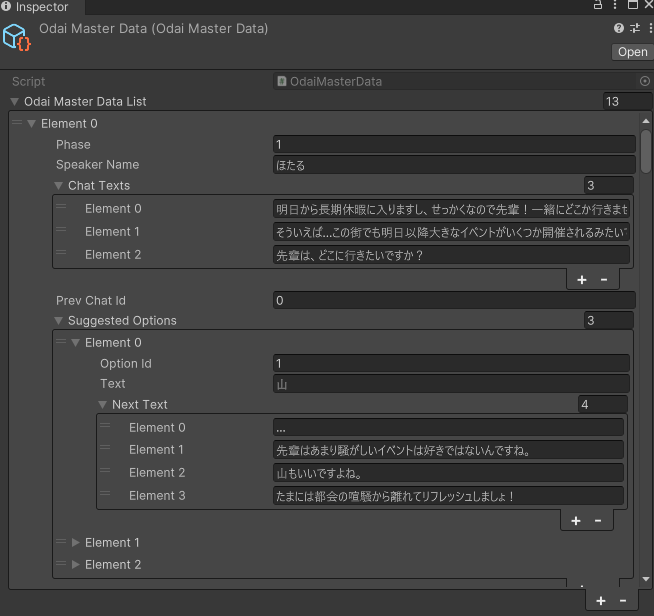
Task: Click the Phase label
Action: [73, 144]
